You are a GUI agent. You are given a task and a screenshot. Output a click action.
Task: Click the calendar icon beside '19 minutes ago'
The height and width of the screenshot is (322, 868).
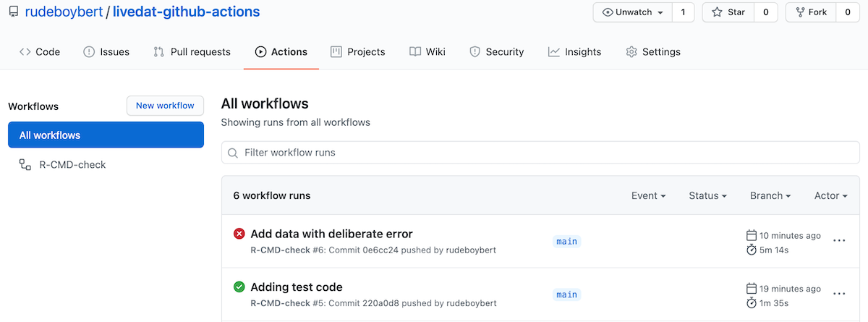[752, 289]
